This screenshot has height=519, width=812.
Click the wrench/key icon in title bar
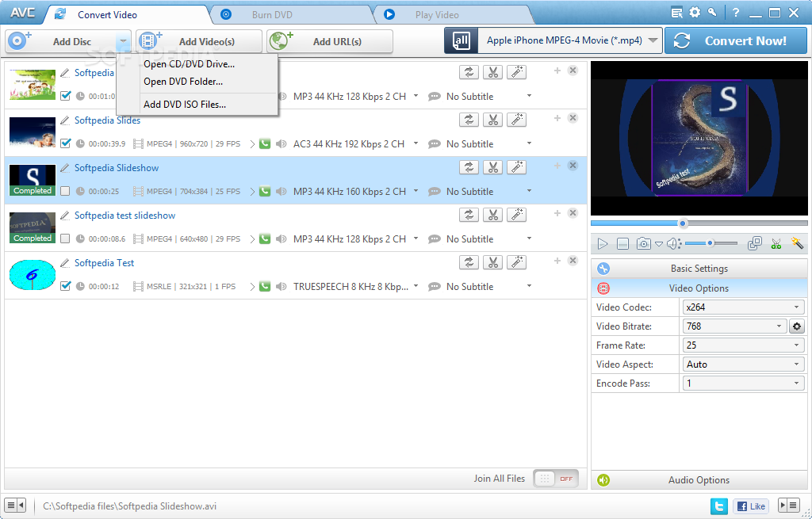click(x=713, y=13)
